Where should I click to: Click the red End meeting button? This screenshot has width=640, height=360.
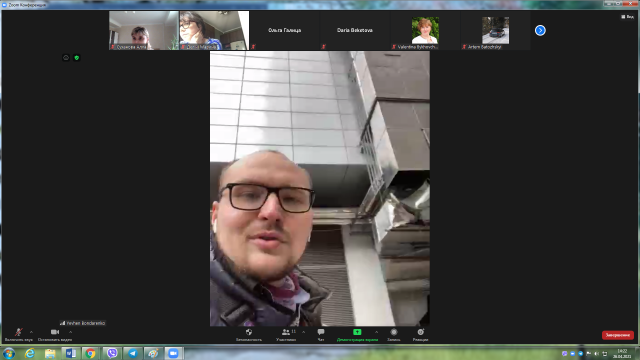(618, 335)
